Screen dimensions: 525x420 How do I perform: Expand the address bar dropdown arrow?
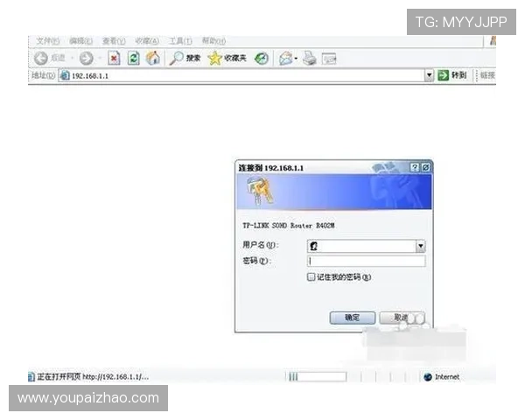pyautogui.click(x=430, y=76)
